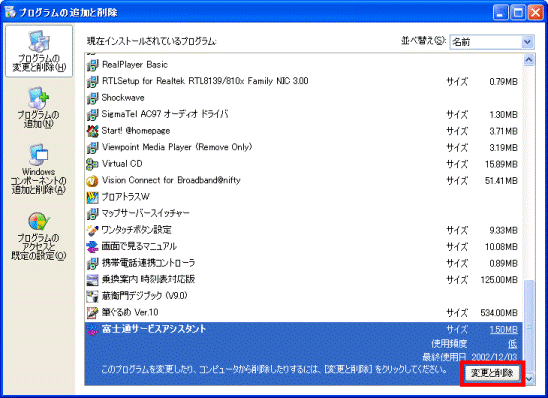Click the scrollbar up arrow
Screen dimensions: 548x398
[529, 60]
